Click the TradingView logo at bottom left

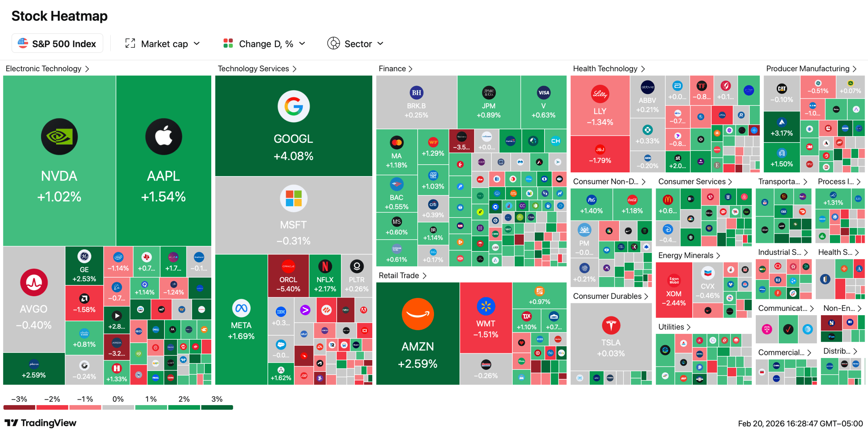coord(40,423)
